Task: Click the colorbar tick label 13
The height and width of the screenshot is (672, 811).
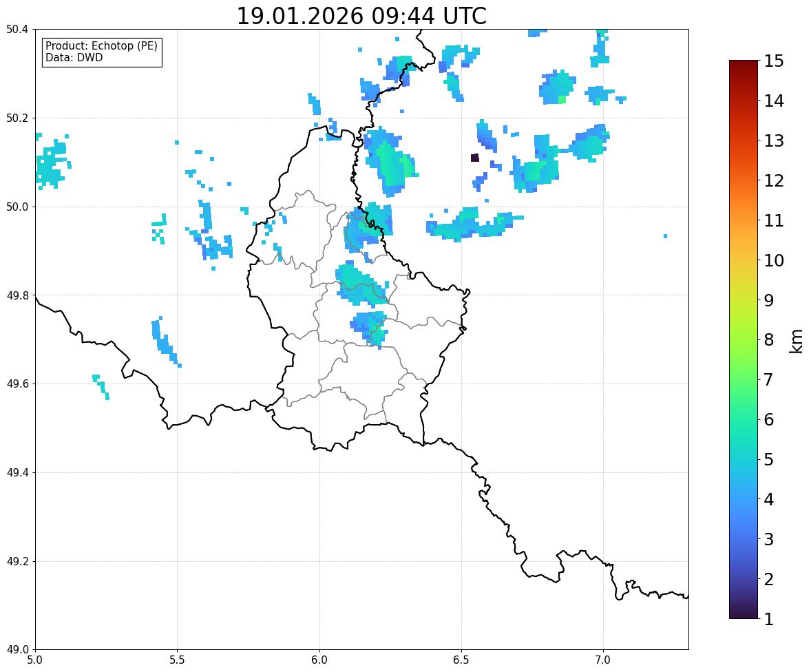Action: pos(774,140)
